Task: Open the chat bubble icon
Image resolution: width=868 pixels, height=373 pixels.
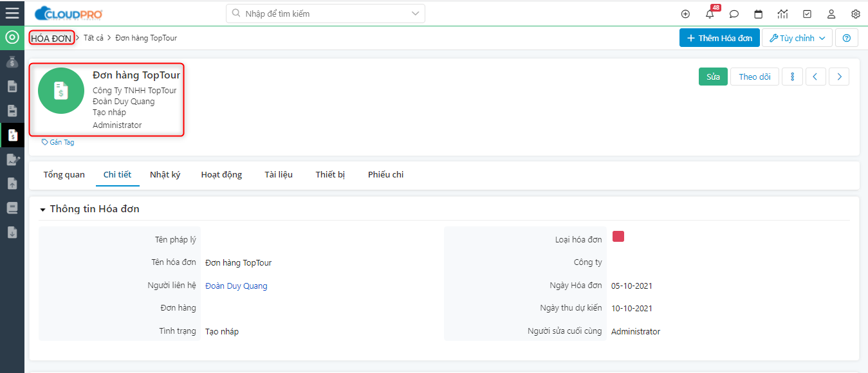Action: [734, 14]
